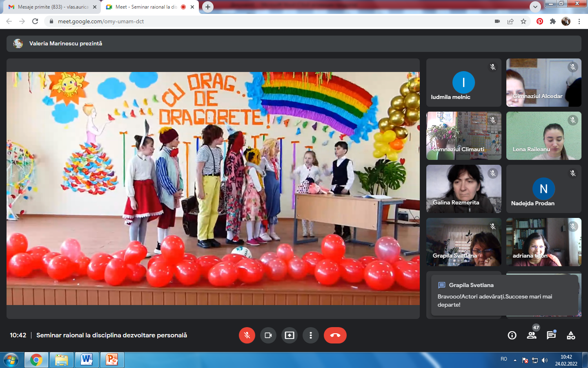Select the Meet Seminar raional tab
Viewport: 588px width, 368px height.
coord(145,7)
